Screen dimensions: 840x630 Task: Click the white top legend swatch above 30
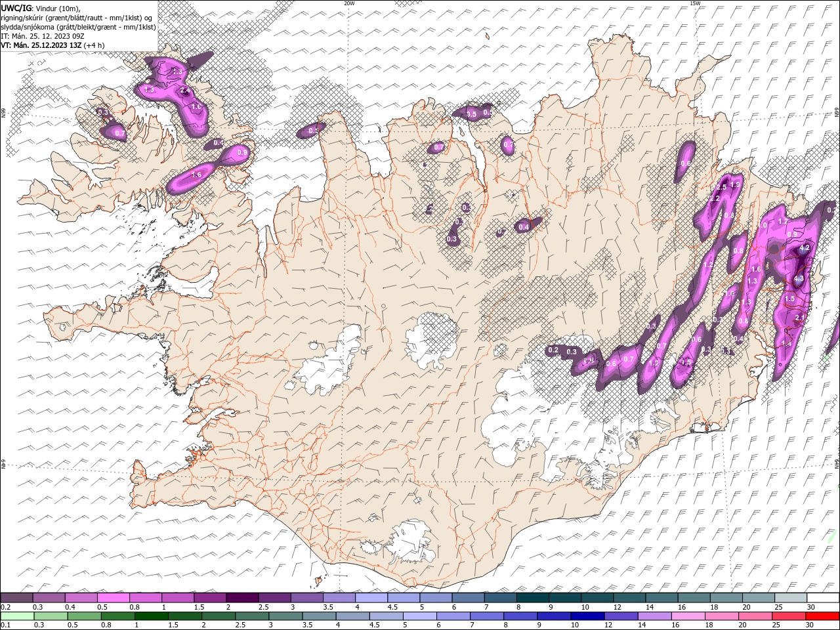coord(823,598)
